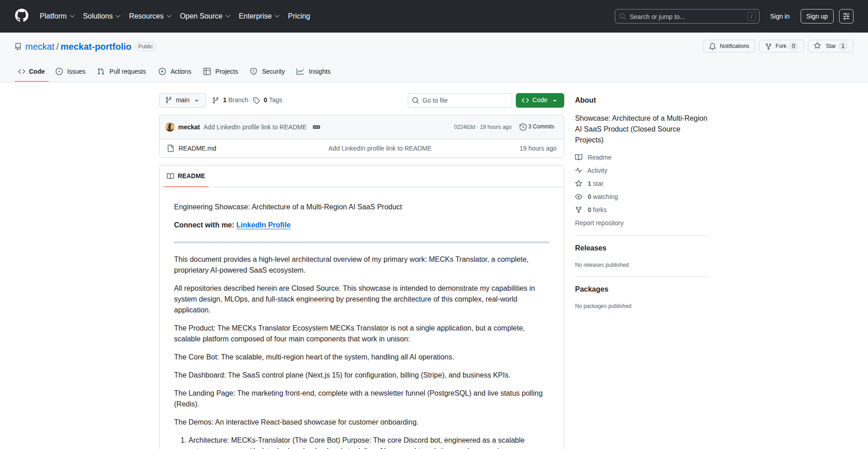This screenshot has width=868, height=449.
Task: Open the main branch selector dropdown
Action: [182, 100]
